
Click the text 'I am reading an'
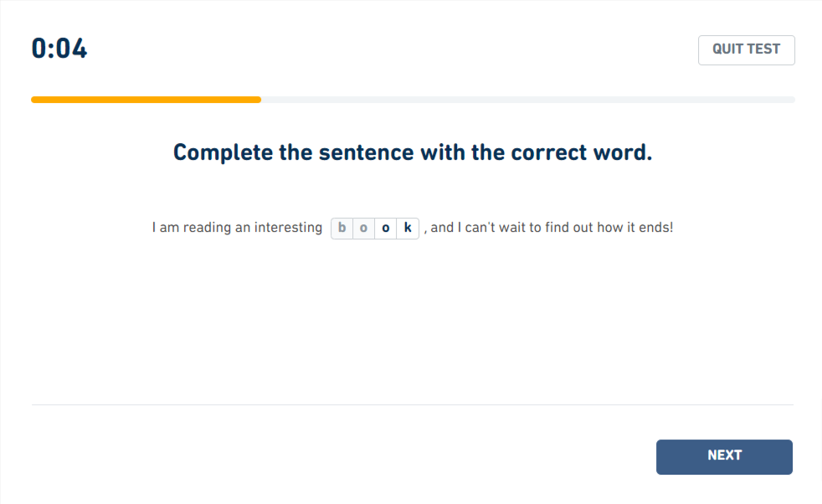click(x=201, y=228)
